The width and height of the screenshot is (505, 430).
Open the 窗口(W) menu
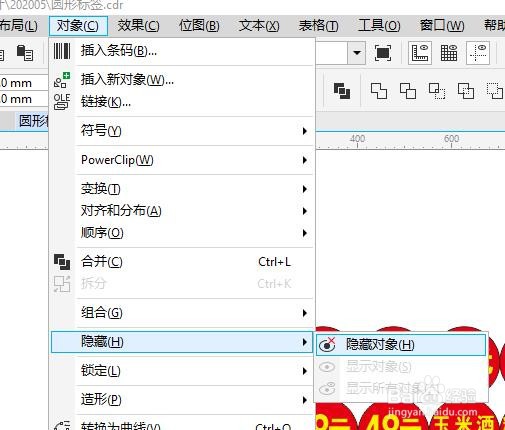(442, 26)
